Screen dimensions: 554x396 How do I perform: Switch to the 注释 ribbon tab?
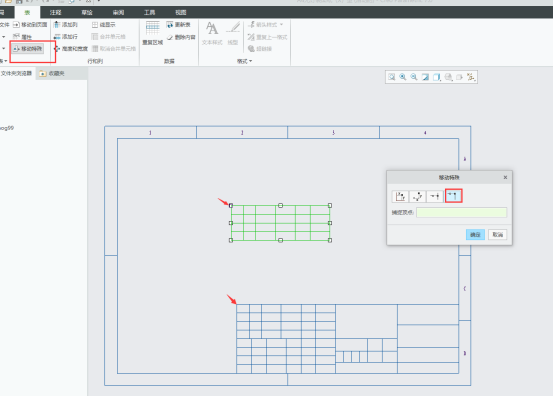click(55, 12)
